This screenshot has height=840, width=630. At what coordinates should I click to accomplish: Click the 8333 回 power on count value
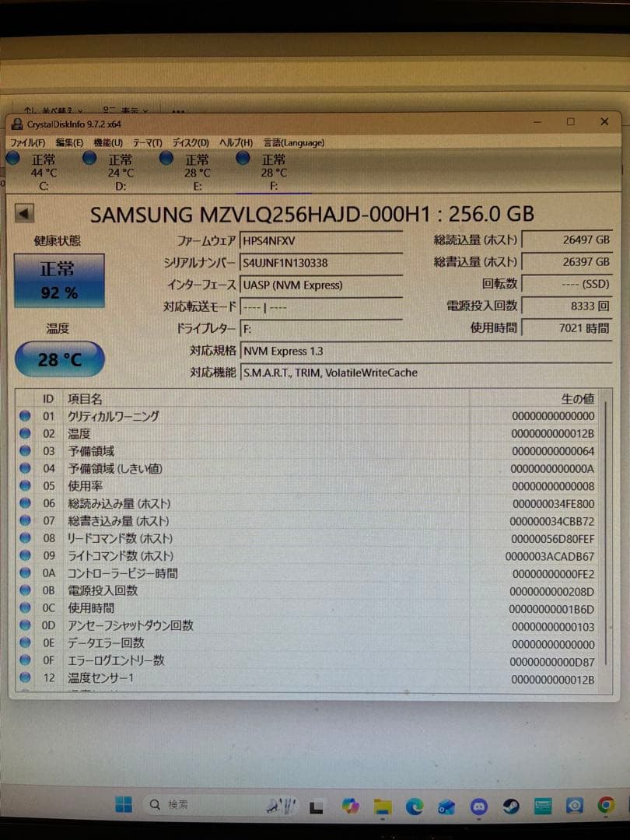point(567,306)
